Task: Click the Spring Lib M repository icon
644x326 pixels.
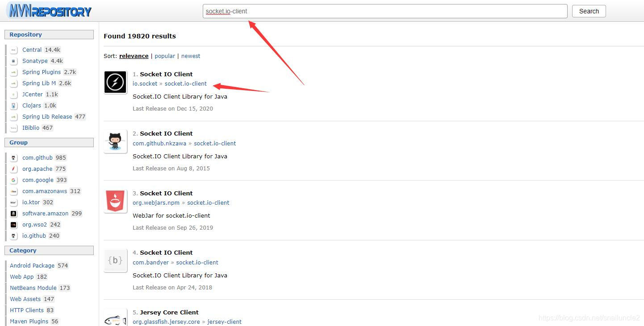Action: pyautogui.click(x=14, y=83)
